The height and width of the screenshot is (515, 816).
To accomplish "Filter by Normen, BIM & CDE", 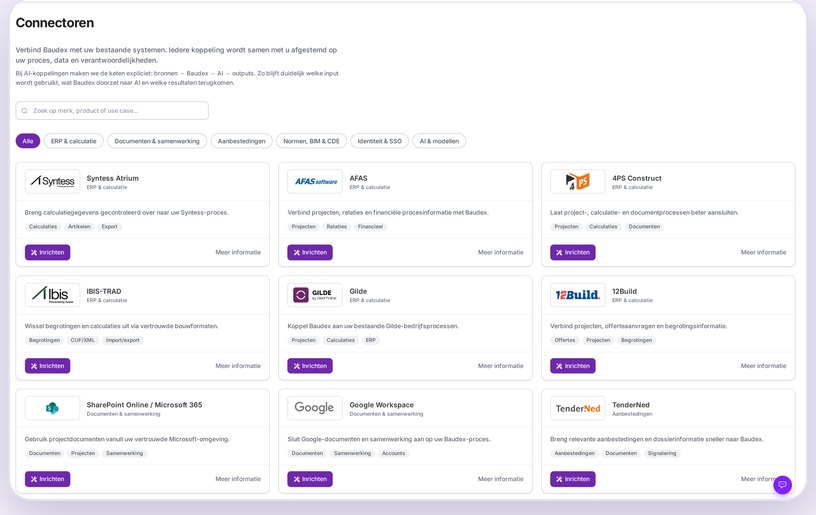I will [x=311, y=141].
